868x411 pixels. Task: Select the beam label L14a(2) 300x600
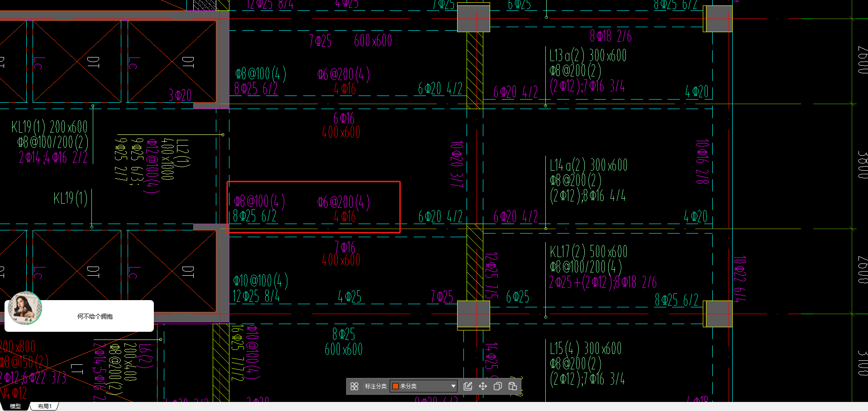589,165
